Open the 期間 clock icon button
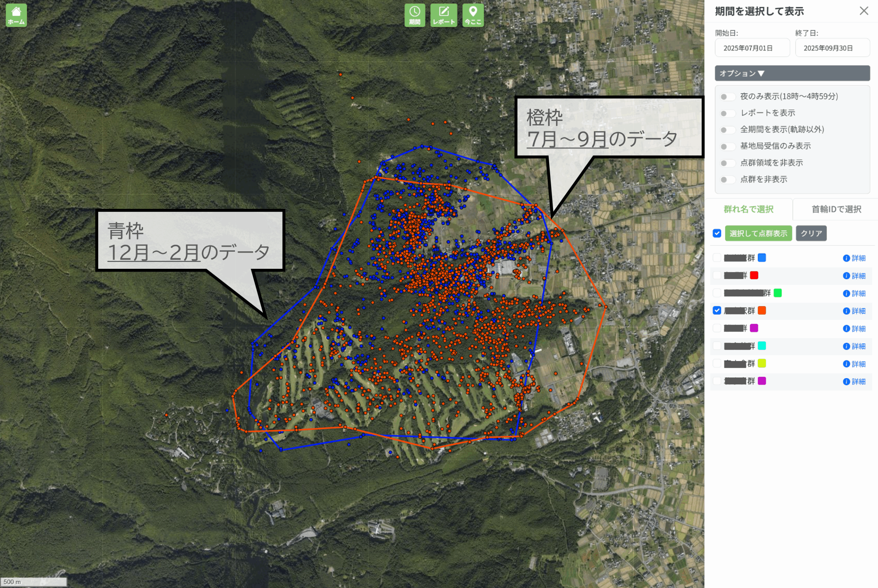The height and width of the screenshot is (588, 878). (414, 15)
